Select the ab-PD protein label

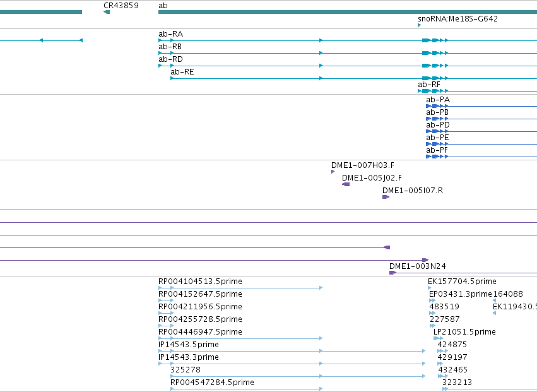(438, 125)
